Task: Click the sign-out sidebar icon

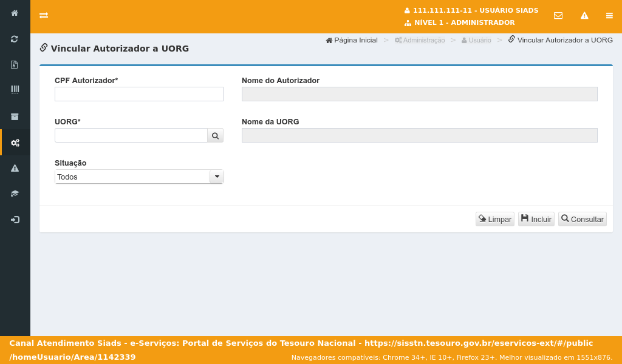Action: coord(15,220)
